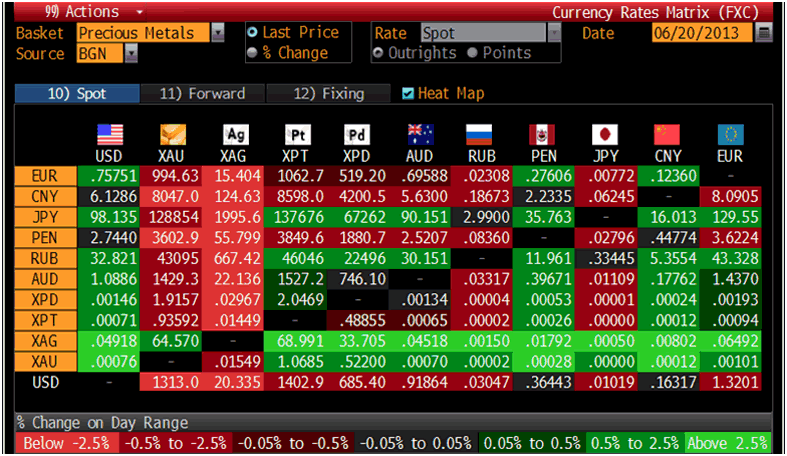The image size is (787, 456).
Task: Choose the Points radio option
Action: (473, 53)
